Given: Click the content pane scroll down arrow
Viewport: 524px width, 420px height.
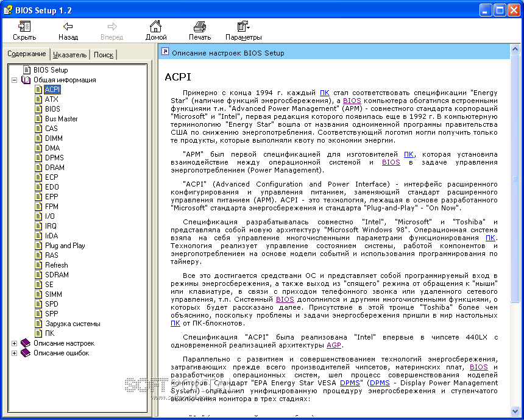Looking at the screenshot, I should (515, 411).
